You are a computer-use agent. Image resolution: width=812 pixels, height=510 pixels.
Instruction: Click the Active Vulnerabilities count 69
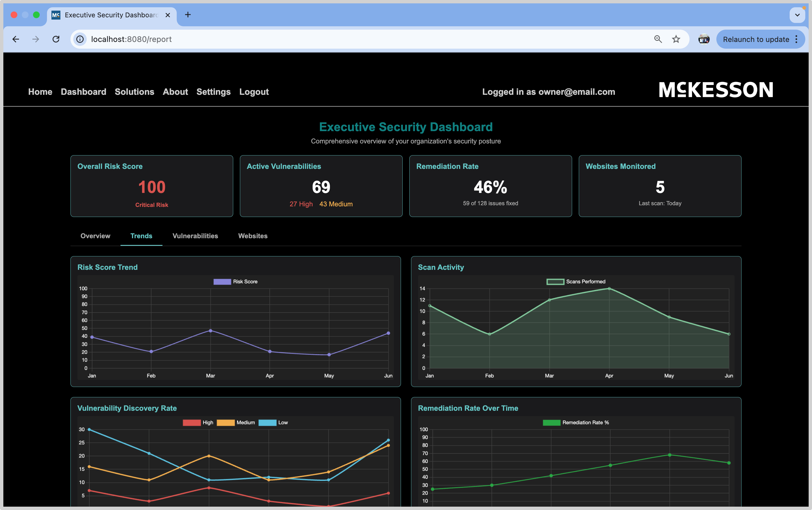pos(321,187)
